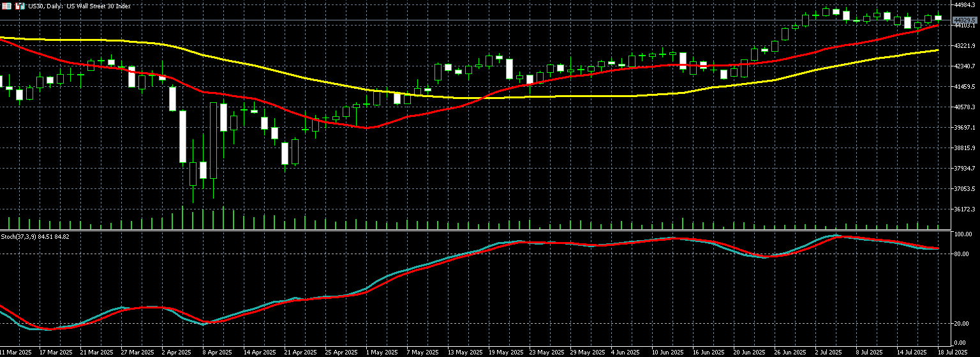The image size is (980, 357).
Task: Select the 80.00 stochastic level label
Action: pyautogui.click(x=960, y=254)
